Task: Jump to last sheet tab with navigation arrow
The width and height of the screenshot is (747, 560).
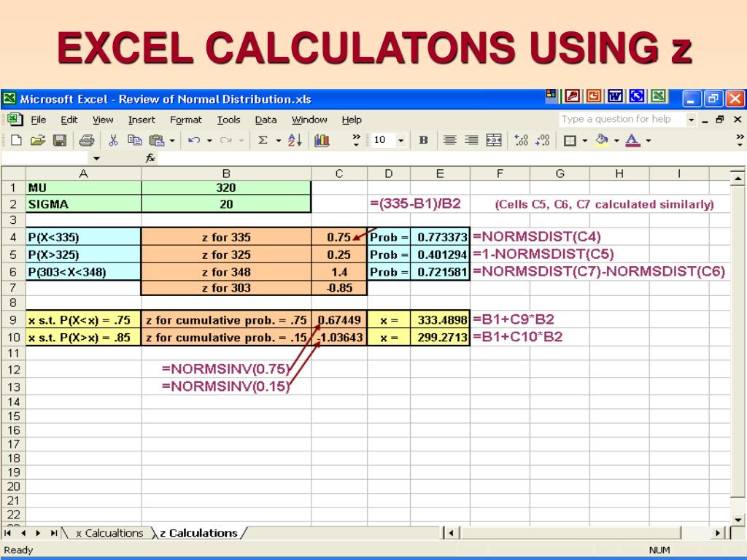Action: 54,533
